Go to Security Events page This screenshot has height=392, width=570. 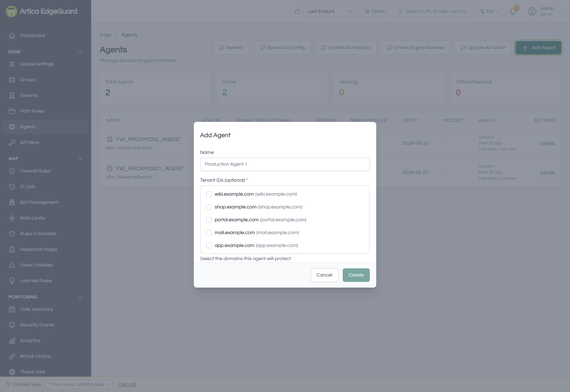[x=45, y=325]
